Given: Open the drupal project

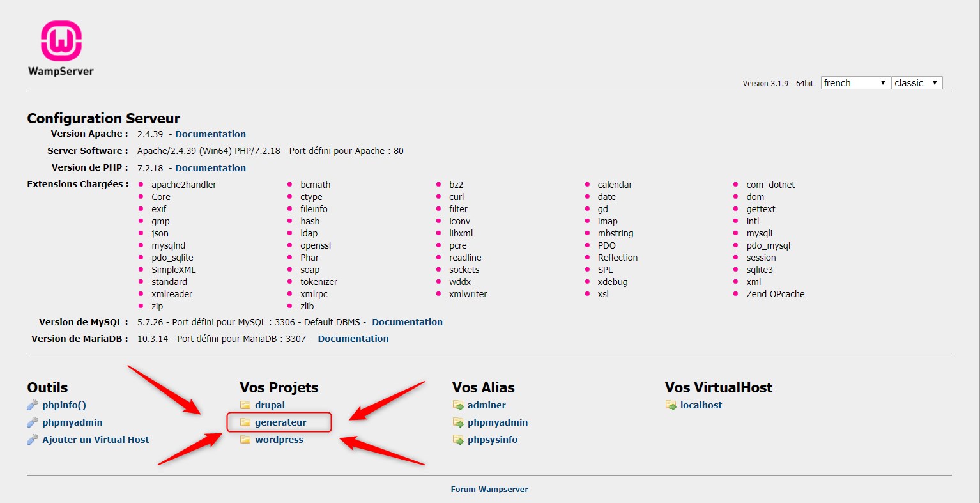Looking at the screenshot, I should click(x=270, y=405).
